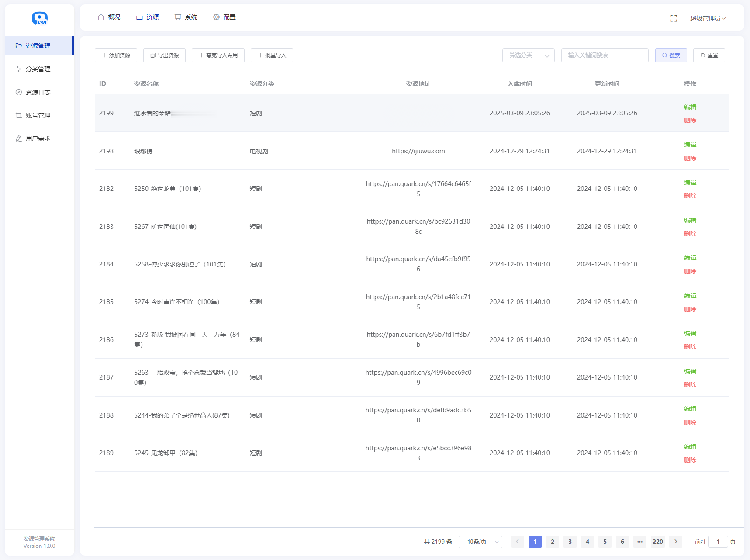The image size is (750, 560).
Task: Jump to page 220 in pagination
Action: 657,542
